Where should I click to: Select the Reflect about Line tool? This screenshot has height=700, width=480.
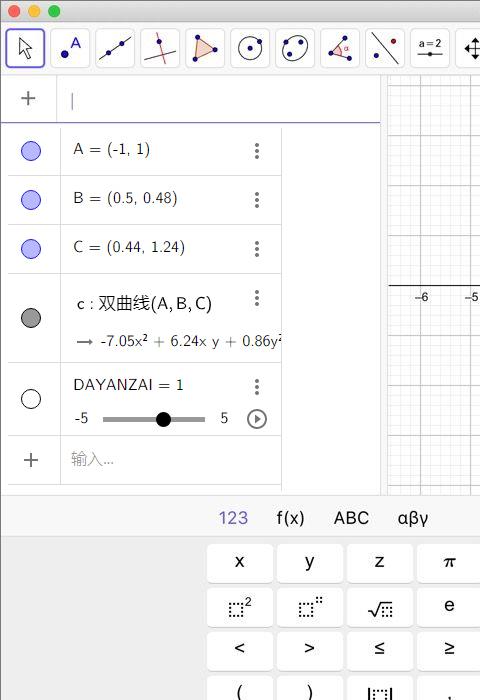[x=385, y=48]
